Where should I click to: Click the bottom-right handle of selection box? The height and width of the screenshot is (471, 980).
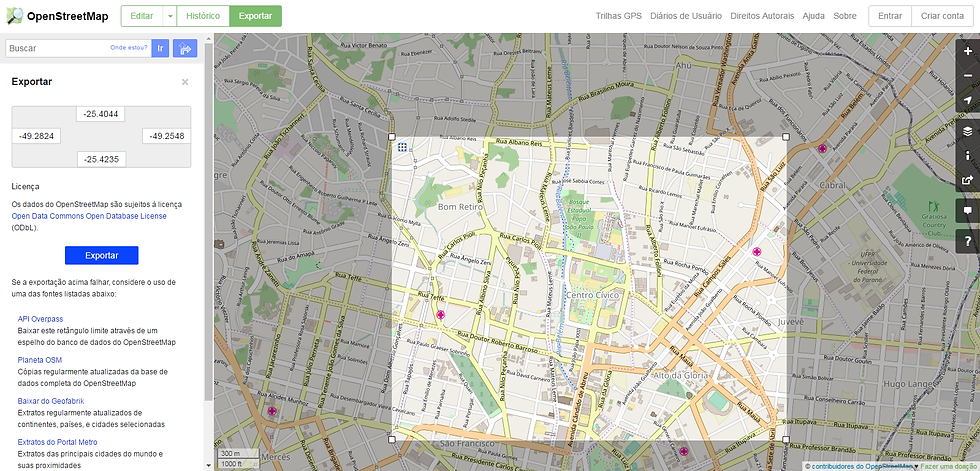pyautogui.click(x=786, y=440)
